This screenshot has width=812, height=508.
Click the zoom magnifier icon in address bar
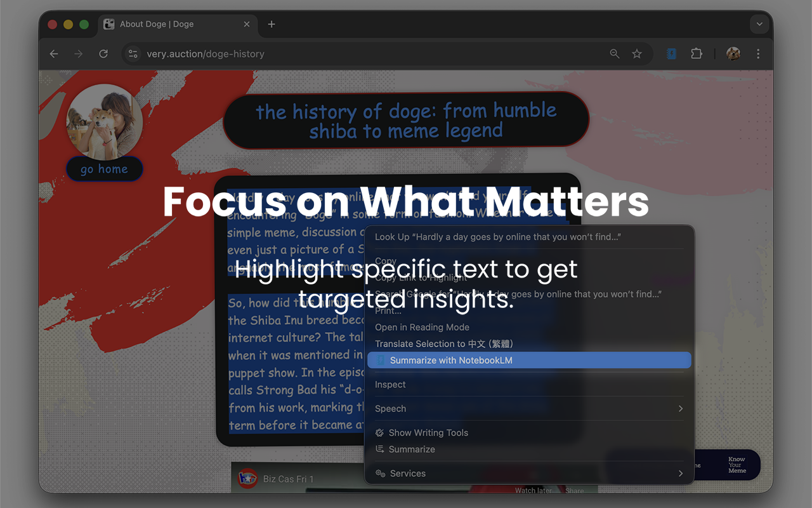coord(615,54)
